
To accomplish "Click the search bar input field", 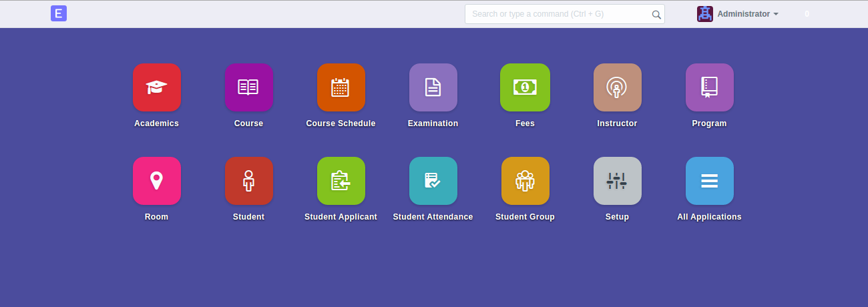I will (558, 14).
